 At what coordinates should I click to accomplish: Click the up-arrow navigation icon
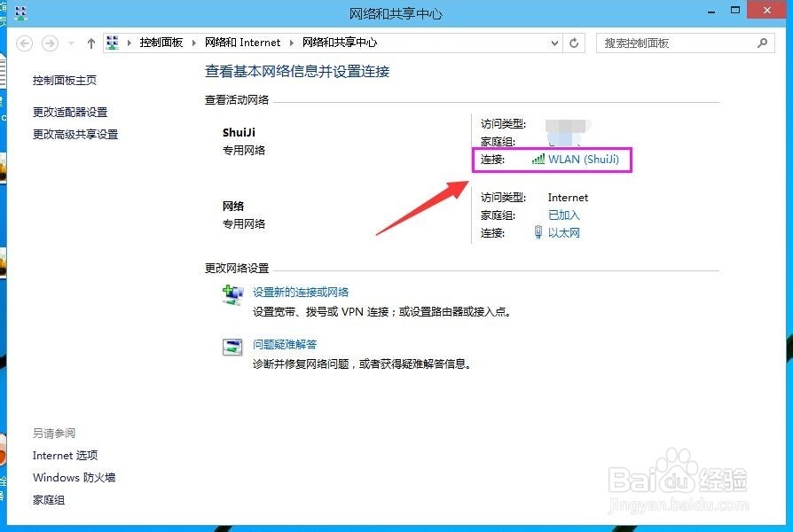(91, 42)
